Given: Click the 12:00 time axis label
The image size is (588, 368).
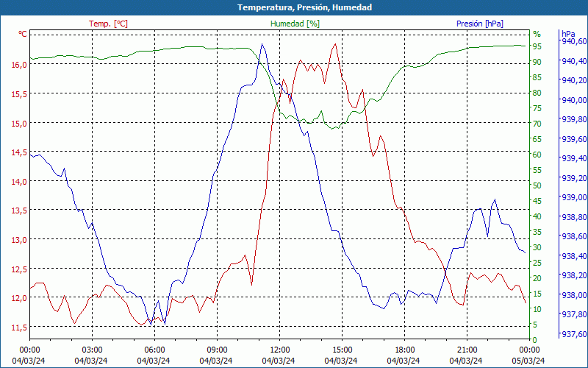Looking at the screenshot, I should click(279, 350).
